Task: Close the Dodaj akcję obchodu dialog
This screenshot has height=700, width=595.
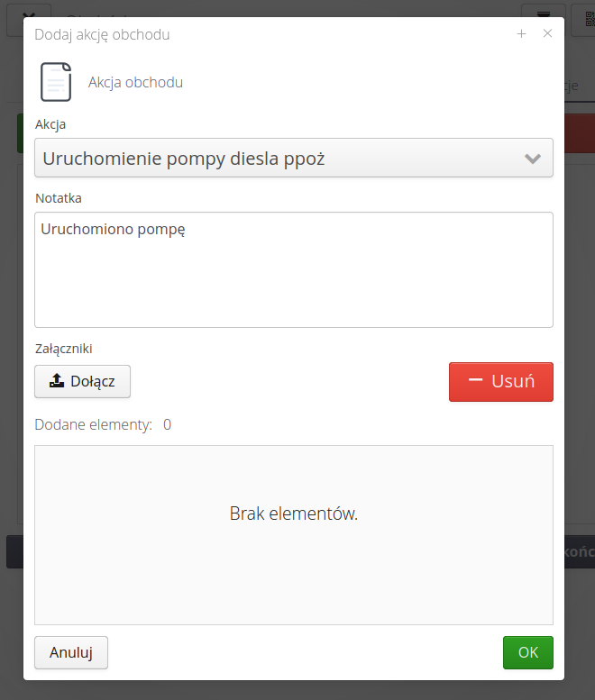Action: pyautogui.click(x=547, y=34)
